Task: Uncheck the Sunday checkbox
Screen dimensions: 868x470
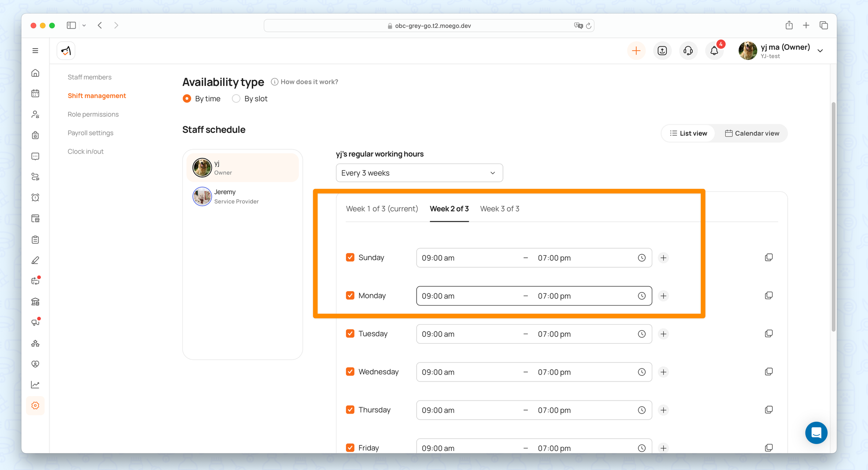Action: [x=350, y=257]
